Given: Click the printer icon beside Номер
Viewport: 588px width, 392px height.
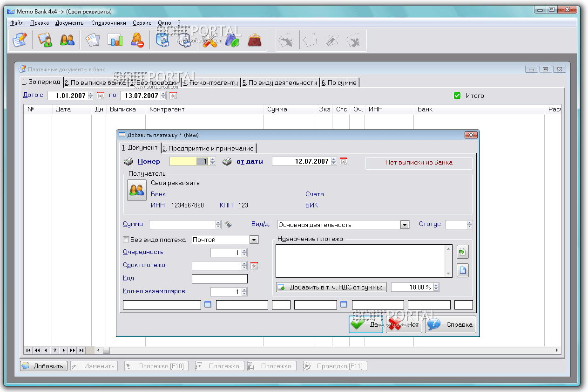Looking at the screenshot, I should click(x=128, y=162).
